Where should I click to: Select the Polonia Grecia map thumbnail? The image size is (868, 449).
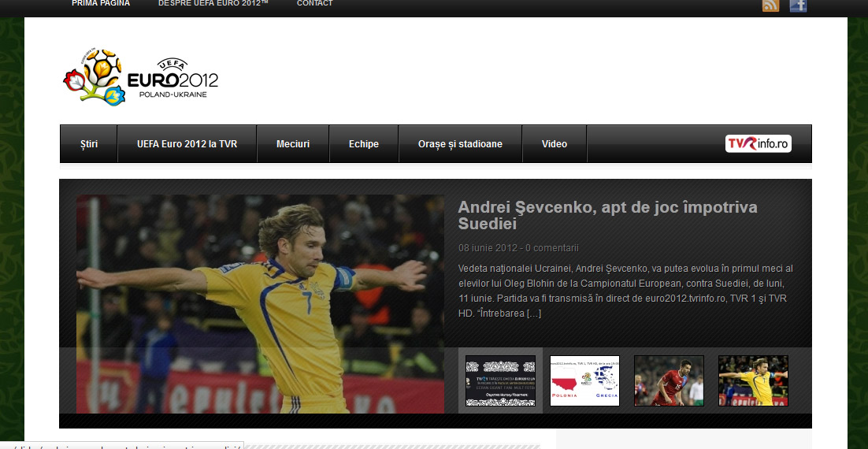coord(584,381)
